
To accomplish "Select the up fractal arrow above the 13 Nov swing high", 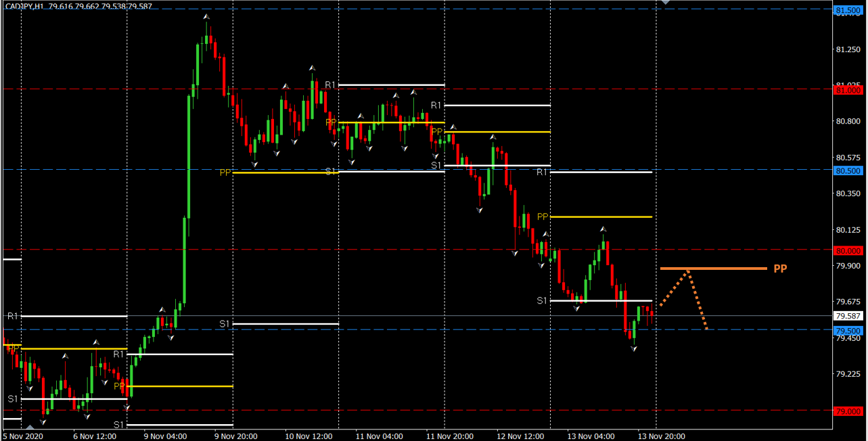I will 603,229.
